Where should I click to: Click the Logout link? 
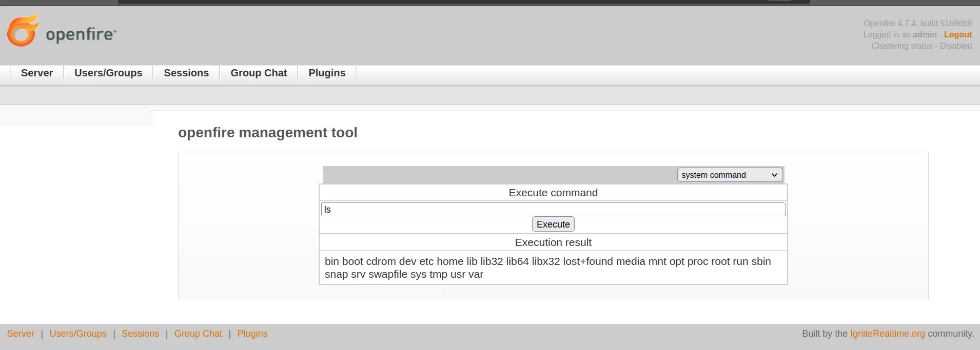(958, 34)
